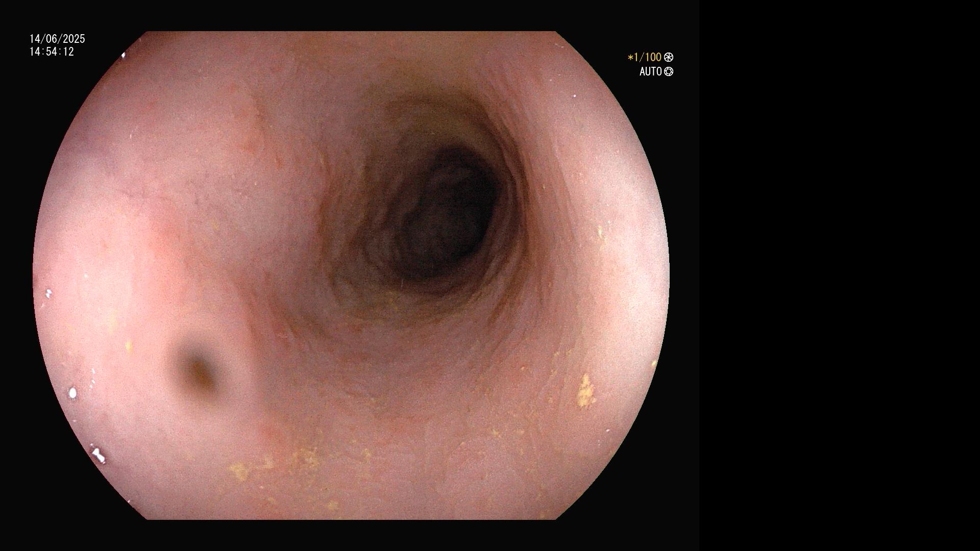Click the timestamp 14:54:12
Screen dimensions: 980x551
tap(52, 52)
